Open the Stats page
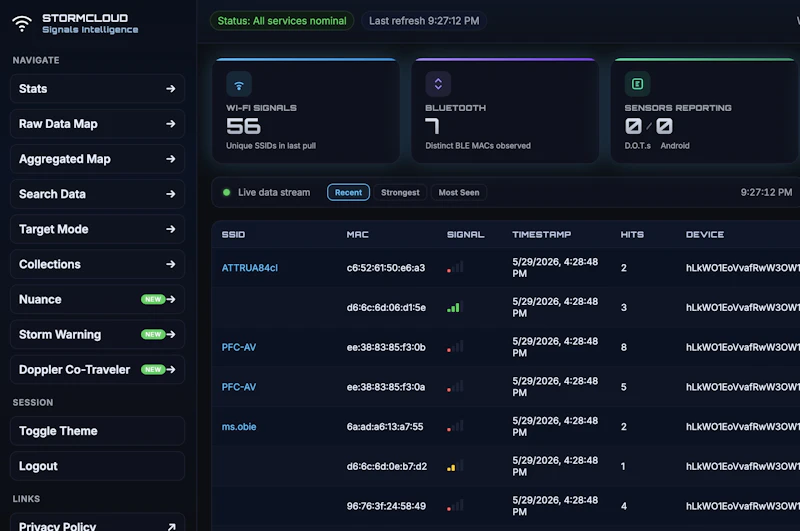800x531 pixels. (x=97, y=89)
